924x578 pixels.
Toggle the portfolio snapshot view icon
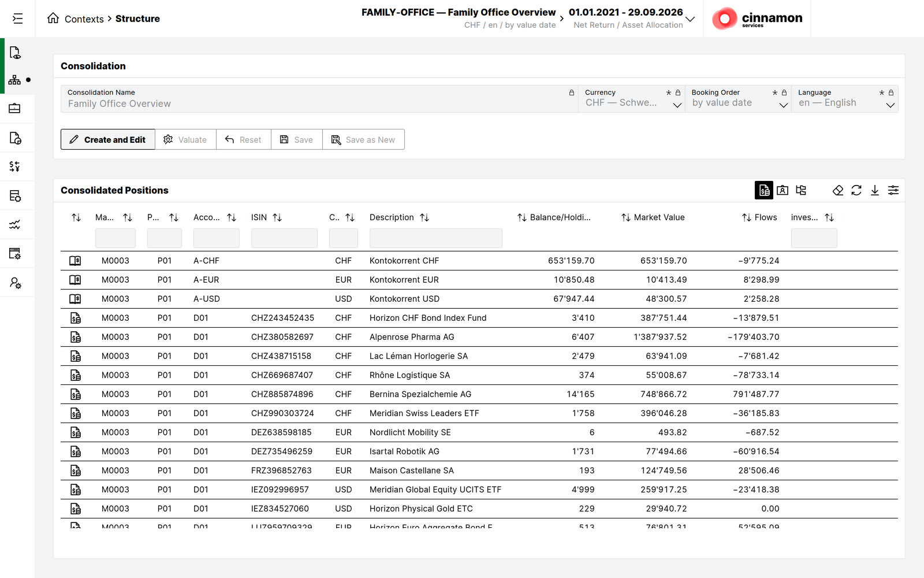(x=783, y=190)
